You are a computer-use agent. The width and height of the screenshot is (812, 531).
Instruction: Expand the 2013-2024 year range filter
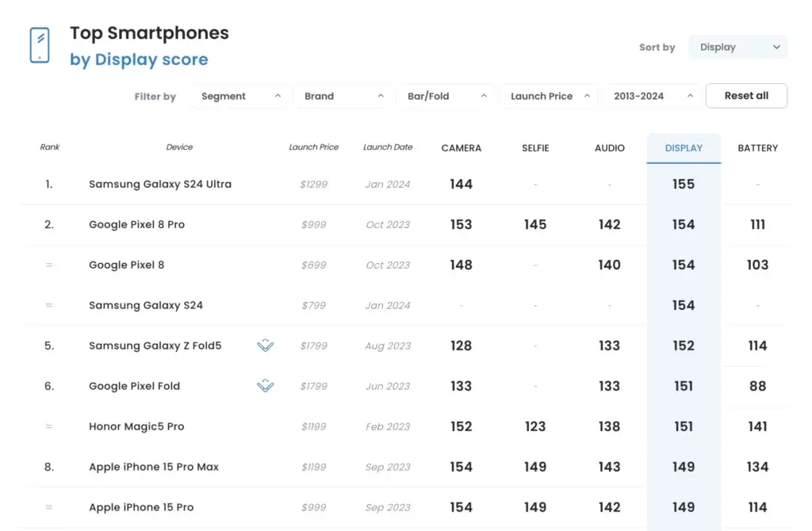pyautogui.click(x=653, y=96)
